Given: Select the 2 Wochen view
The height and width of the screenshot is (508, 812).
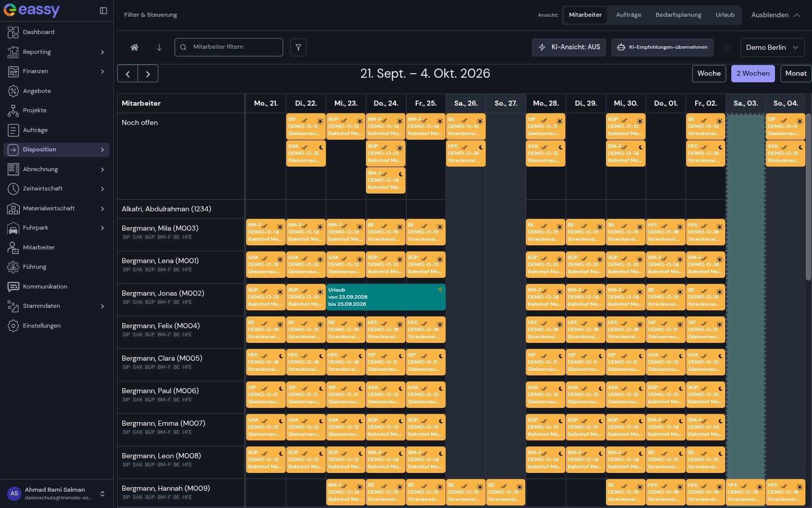Looking at the screenshot, I should pyautogui.click(x=753, y=74).
